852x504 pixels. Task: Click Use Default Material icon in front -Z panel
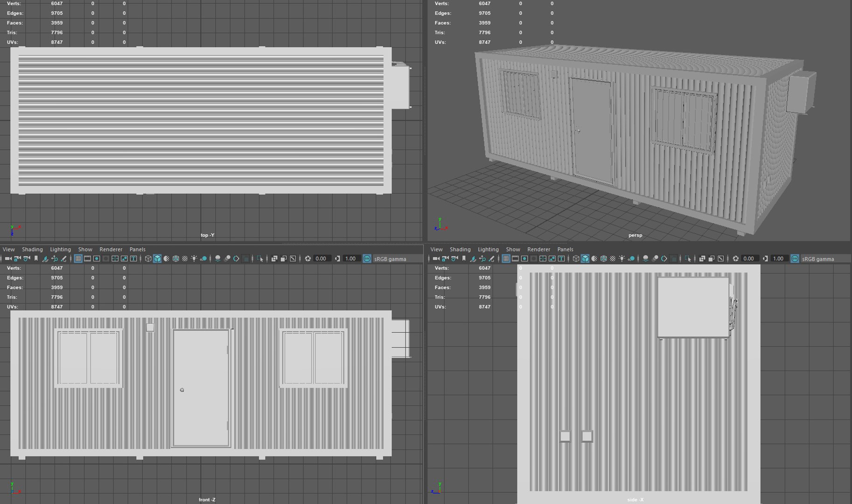[x=167, y=259]
